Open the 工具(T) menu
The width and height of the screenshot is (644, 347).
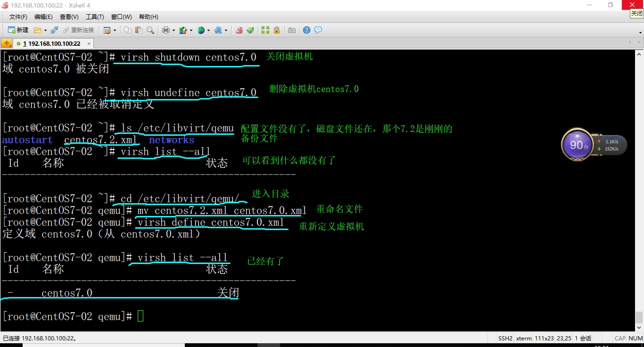[x=94, y=17]
